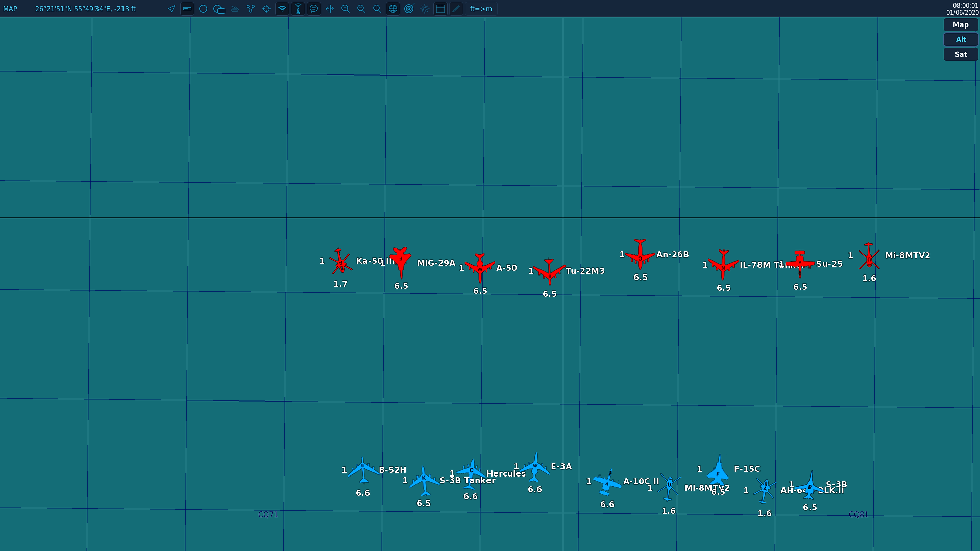Select the red Tu-22M3 aircraft
This screenshot has height=551, width=980.
[549, 271]
